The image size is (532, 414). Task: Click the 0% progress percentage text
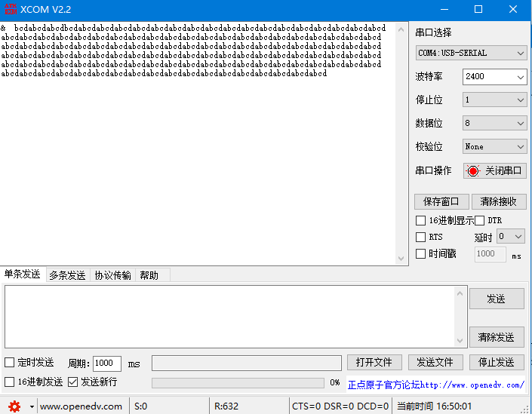[x=335, y=383]
